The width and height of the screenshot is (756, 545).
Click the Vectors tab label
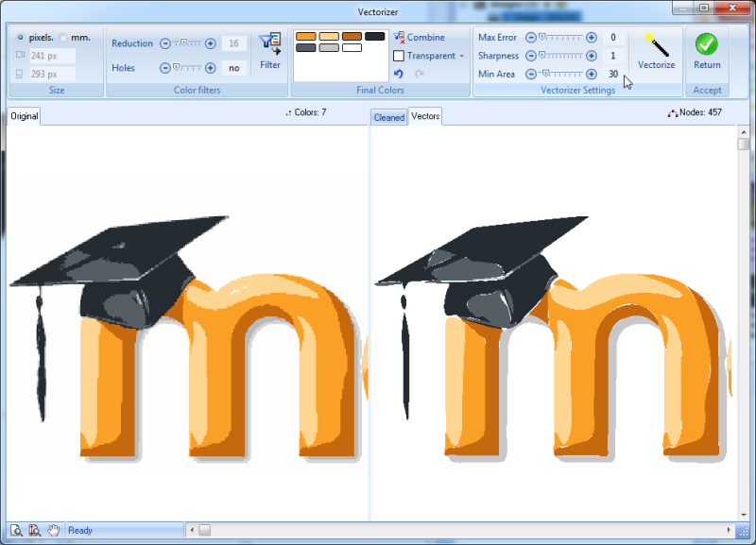(x=425, y=116)
